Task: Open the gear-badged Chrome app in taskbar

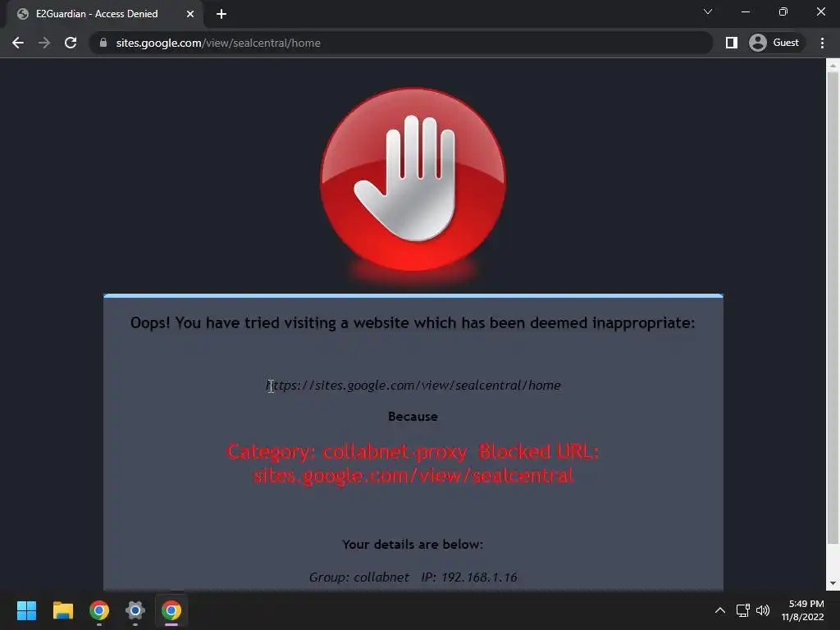Action: pyautogui.click(x=135, y=610)
